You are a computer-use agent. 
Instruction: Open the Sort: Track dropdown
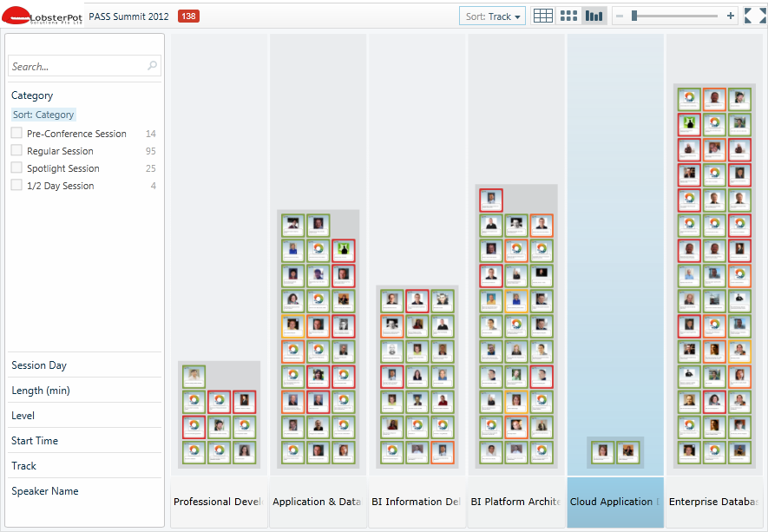[x=493, y=16]
